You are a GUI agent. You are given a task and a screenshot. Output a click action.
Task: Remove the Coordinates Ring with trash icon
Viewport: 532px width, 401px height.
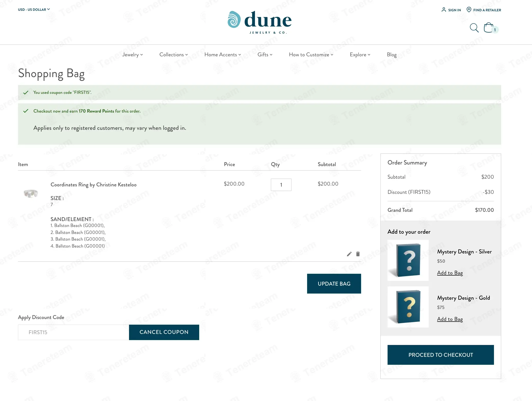[x=358, y=254]
